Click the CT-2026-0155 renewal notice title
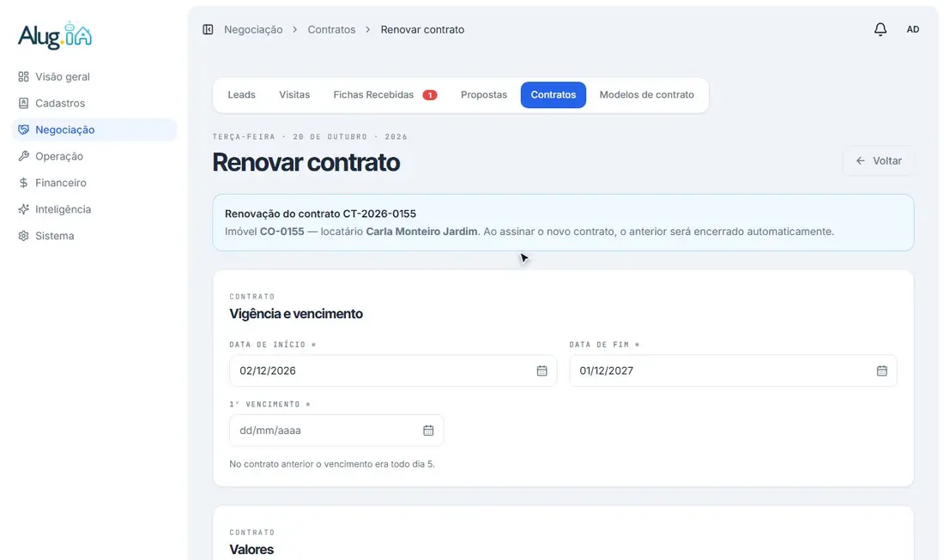944x560 pixels. coord(320,214)
